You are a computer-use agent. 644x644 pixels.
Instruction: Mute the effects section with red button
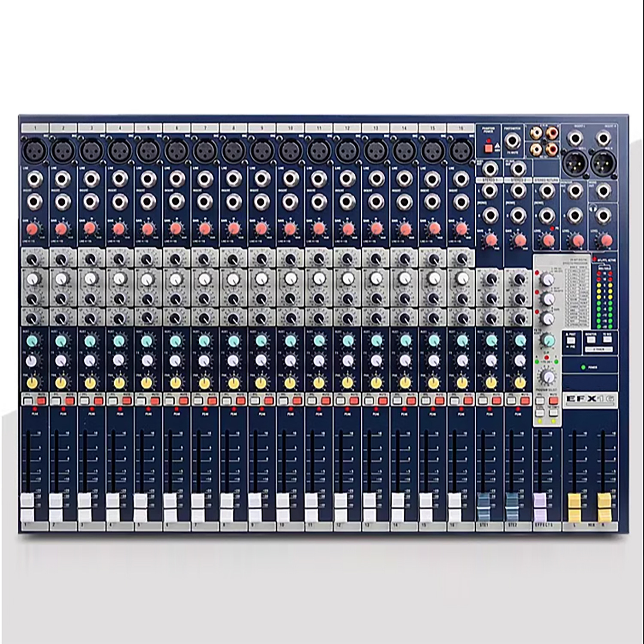[553, 401]
